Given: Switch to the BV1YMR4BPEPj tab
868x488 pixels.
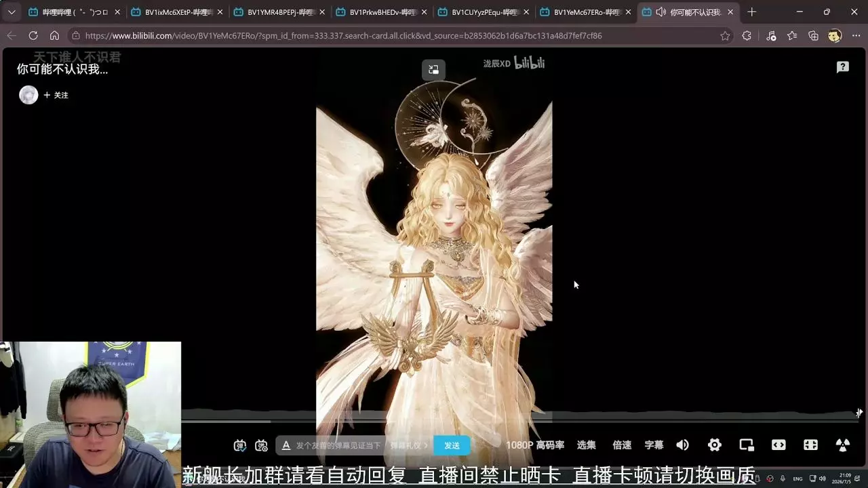Looking at the screenshot, I should 279,12.
